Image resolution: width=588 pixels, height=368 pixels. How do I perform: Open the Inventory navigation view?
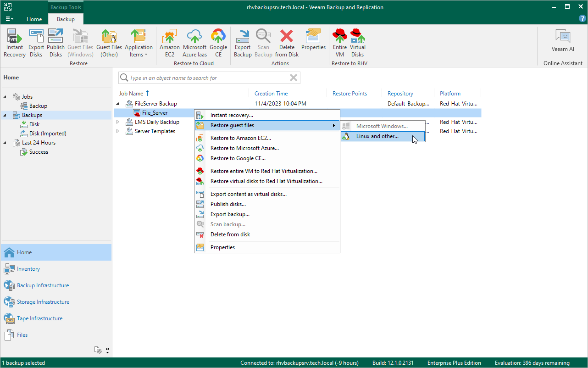coord(56,269)
